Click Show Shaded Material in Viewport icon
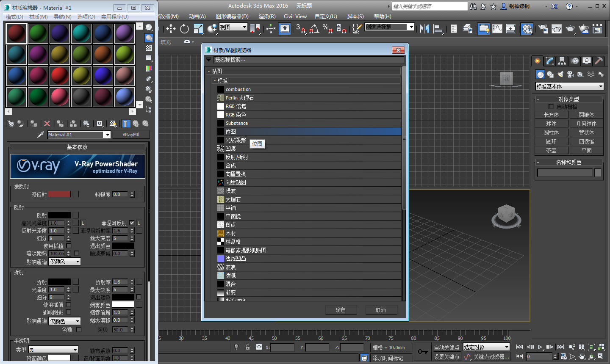 click(113, 124)
